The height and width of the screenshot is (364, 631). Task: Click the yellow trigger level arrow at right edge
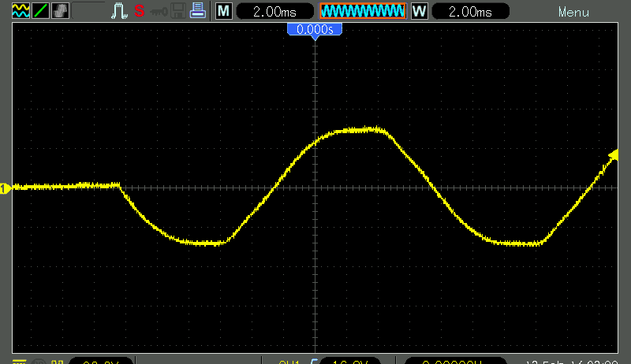[614, 155]
